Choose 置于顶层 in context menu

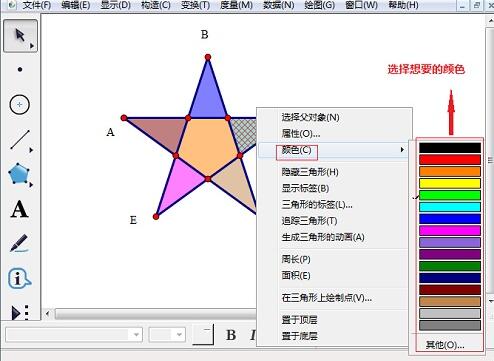tap(334, 320)
